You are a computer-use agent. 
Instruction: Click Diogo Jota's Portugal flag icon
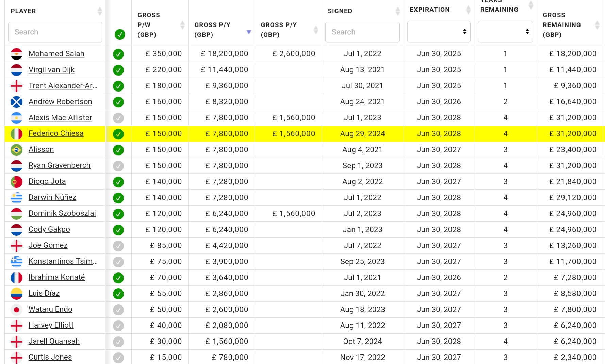click(x=16, y=182)
